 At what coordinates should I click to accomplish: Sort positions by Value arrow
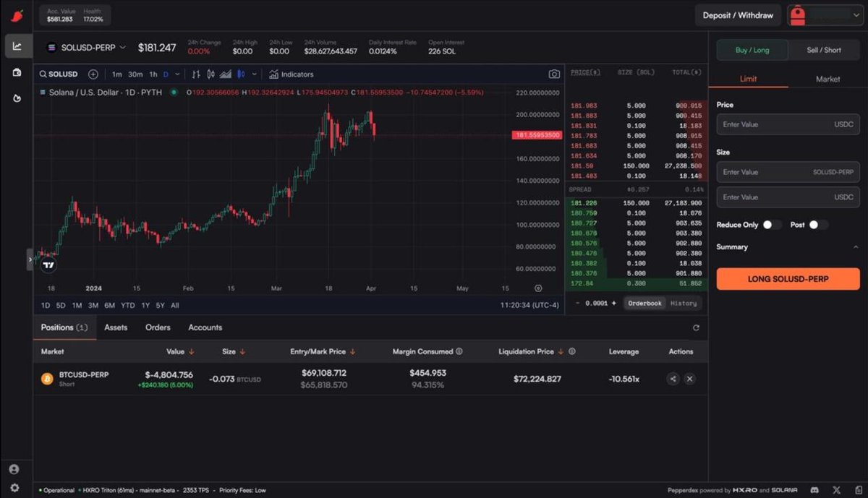192,352
